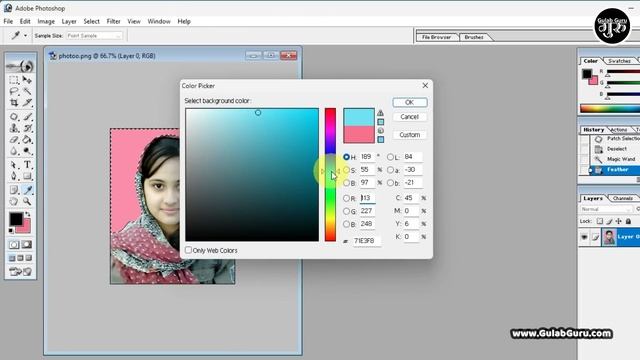Open the Filter menu
640x360 pixels.
coord(113,21)
